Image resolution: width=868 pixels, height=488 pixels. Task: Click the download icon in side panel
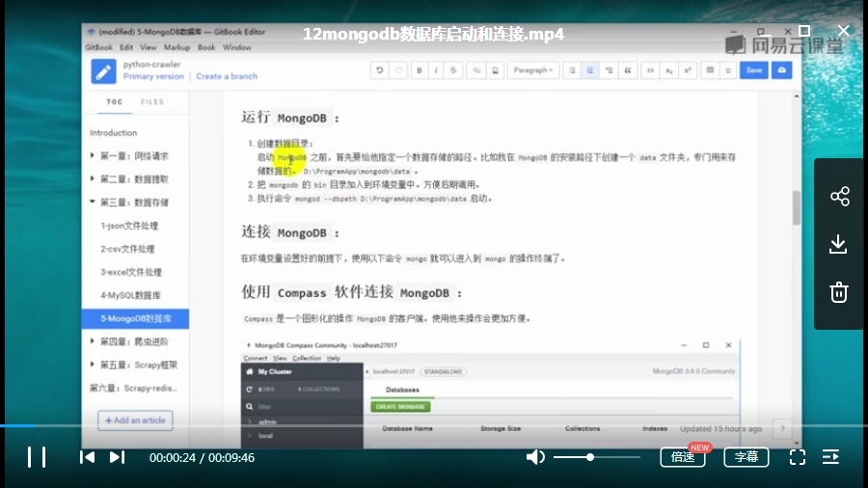coord(838,244)
